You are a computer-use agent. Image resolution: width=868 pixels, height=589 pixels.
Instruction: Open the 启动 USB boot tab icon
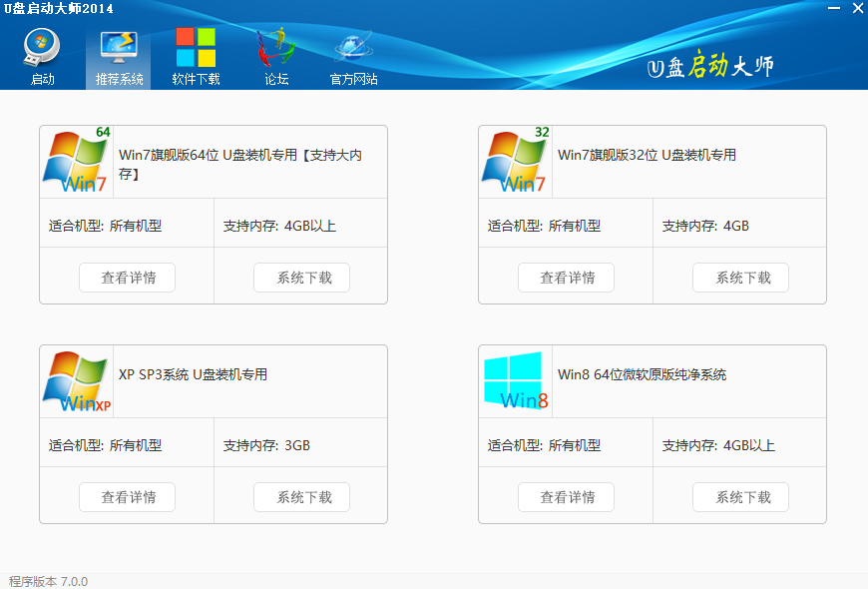(42, 48)
